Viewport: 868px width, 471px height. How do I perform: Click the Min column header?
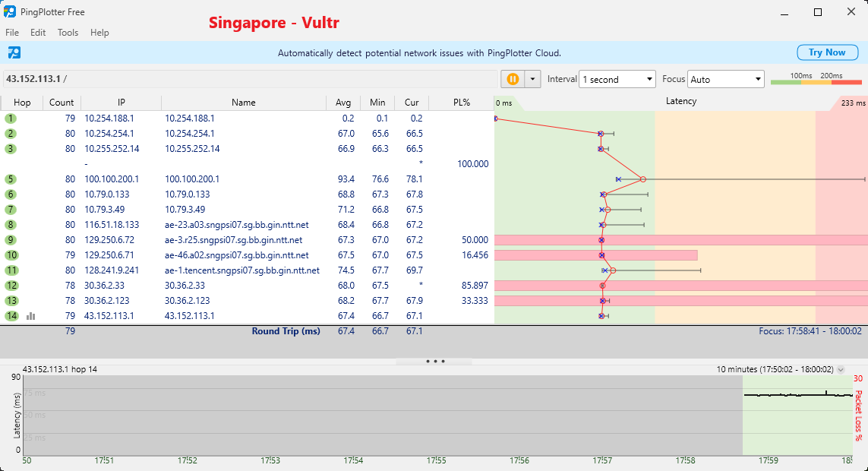[377, 103]
